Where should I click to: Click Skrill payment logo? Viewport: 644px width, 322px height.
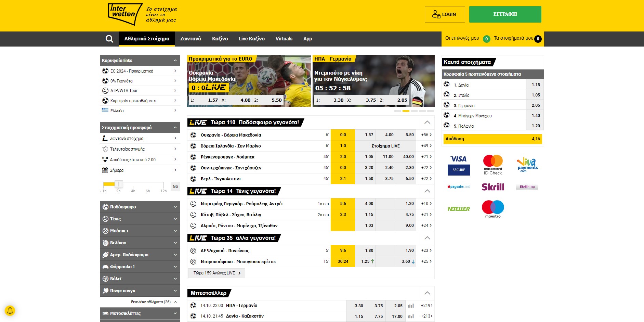pyautogui.click(x=493, y=187)
